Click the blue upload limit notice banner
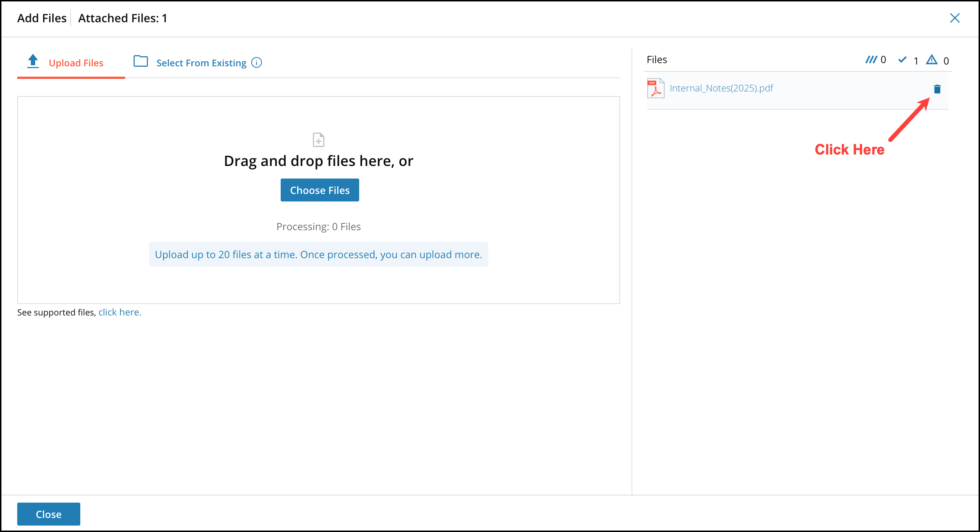 click(319, 254)
